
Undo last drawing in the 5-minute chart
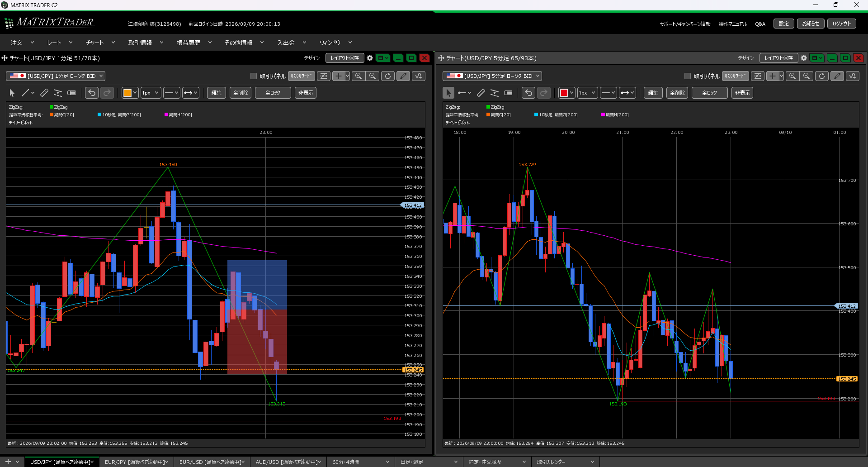[x=528, y=93]
